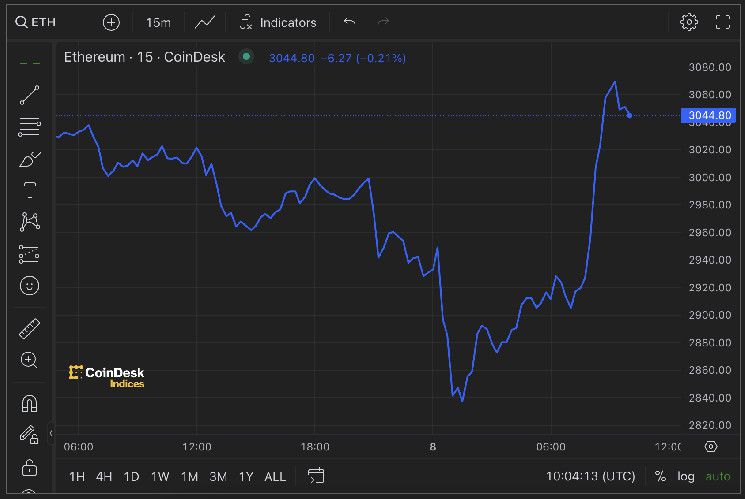This screenshot has width=745, height=499.
Task: Activate the zoom in tool
Action: (x=29, y=360)
